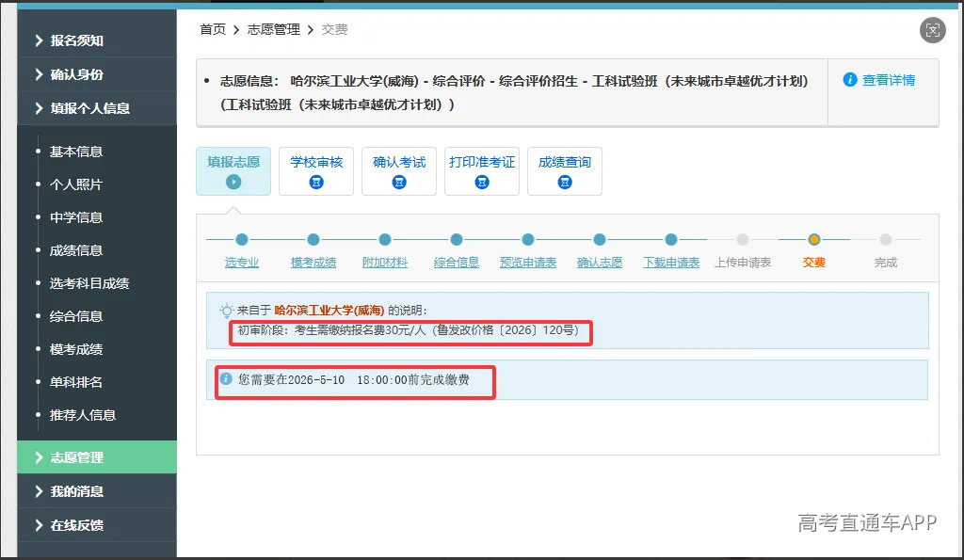Click the 确认志愿 step link
964x560 pixels.
coord(600,263)
